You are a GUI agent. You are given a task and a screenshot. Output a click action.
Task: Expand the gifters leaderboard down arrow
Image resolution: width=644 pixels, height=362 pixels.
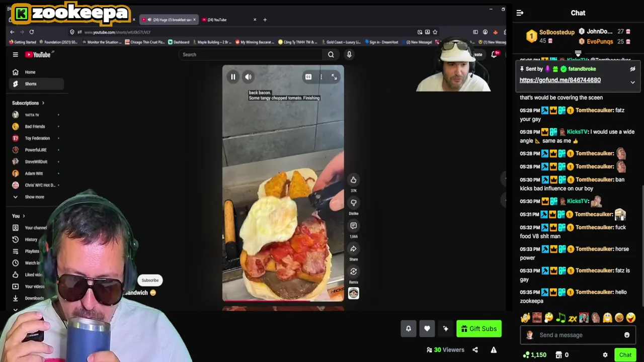point(578,53)
